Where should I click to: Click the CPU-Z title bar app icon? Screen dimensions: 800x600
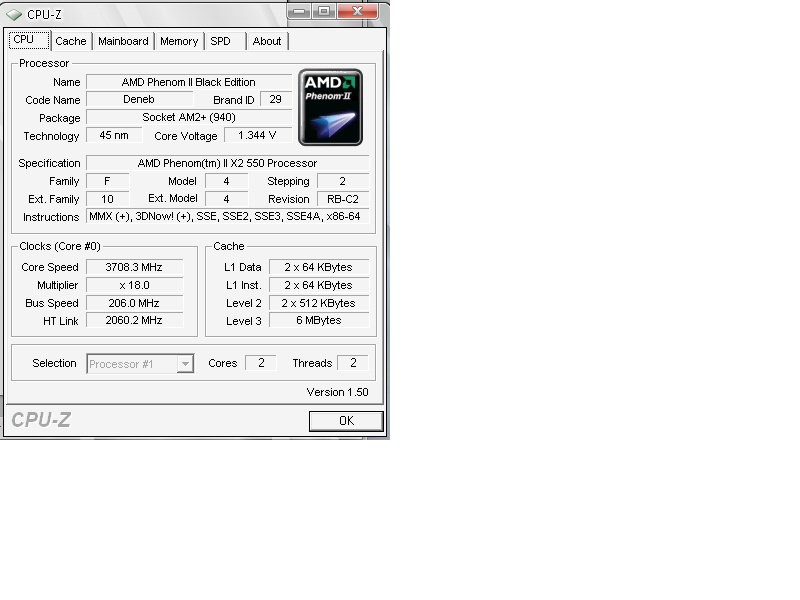pos(14,15)
